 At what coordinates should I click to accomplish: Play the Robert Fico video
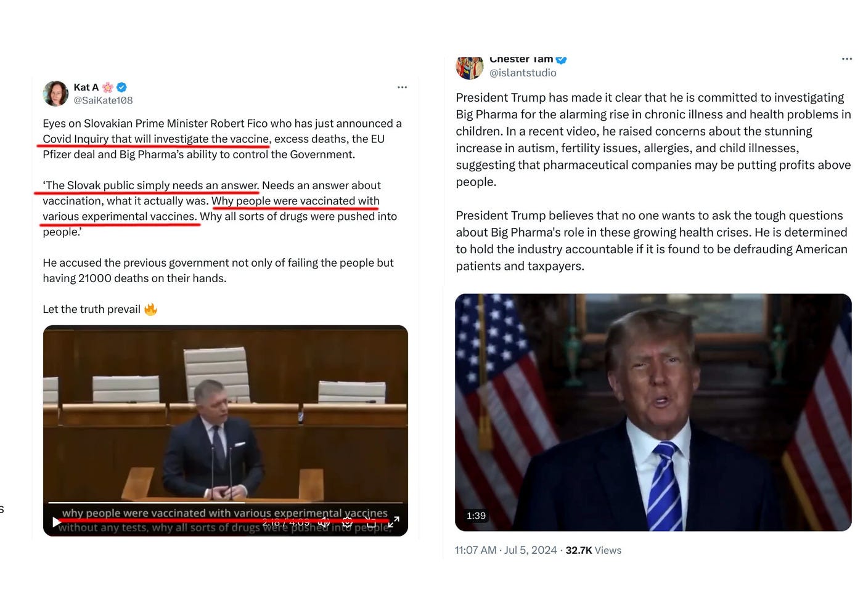coord(57,522)
